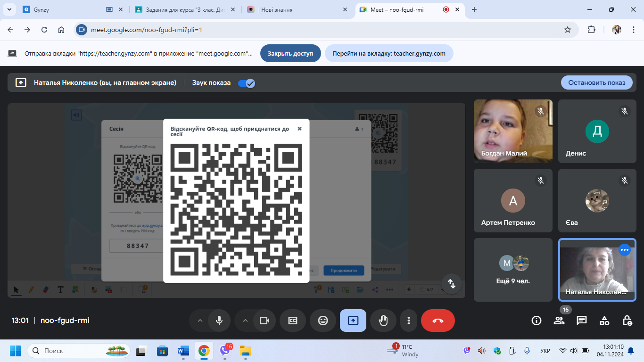Click the swap layout arrows button
Screen dimensions: 644x362
pos(452,284)
